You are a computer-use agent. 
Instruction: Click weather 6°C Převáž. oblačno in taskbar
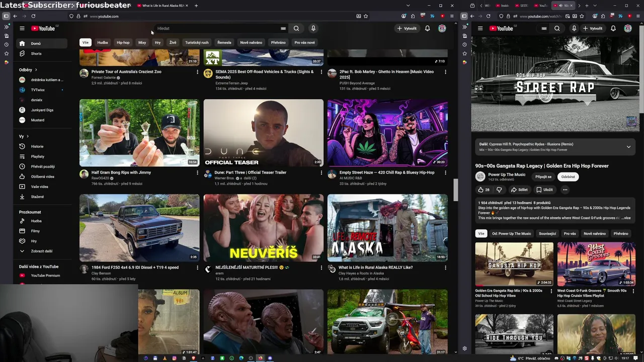click(x=530, y=358)
